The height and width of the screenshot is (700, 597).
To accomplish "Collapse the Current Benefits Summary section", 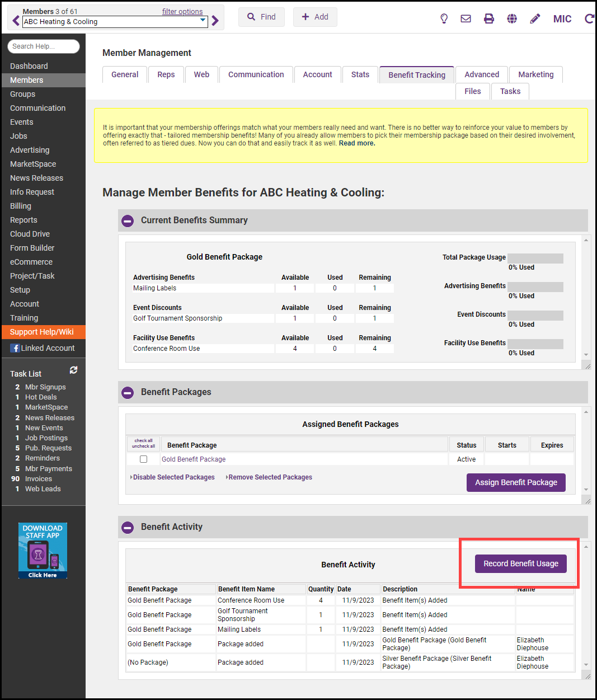I will point(128,221).
